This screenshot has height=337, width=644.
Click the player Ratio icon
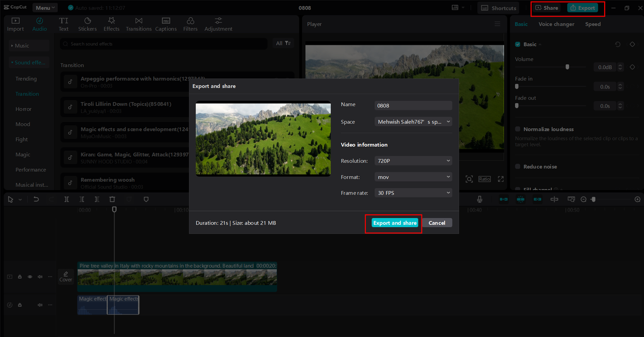click(485, 179)
